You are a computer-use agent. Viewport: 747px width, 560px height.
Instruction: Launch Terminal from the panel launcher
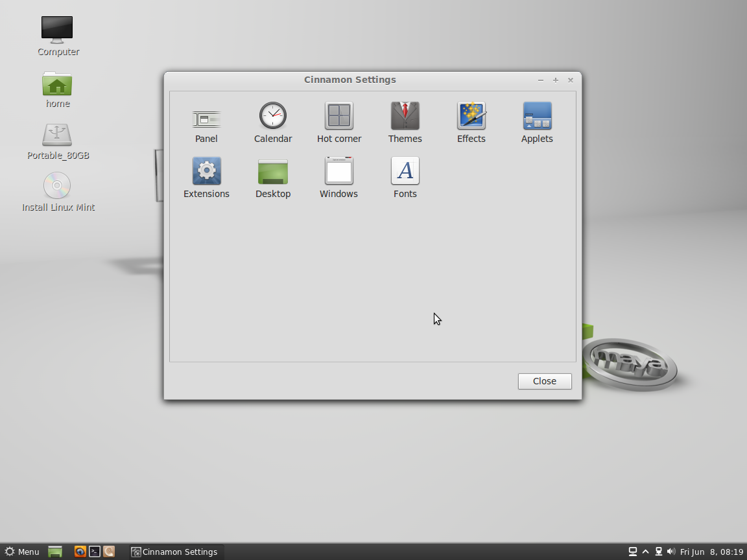pos(95,552)
